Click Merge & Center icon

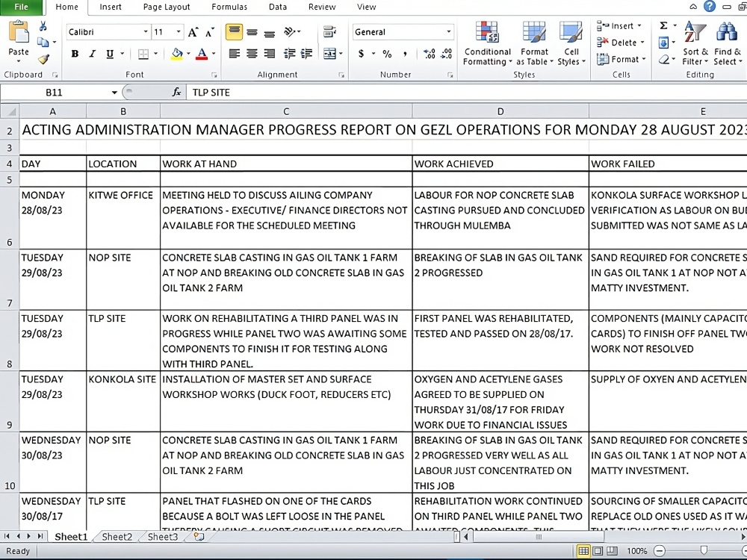click(329, 54)
